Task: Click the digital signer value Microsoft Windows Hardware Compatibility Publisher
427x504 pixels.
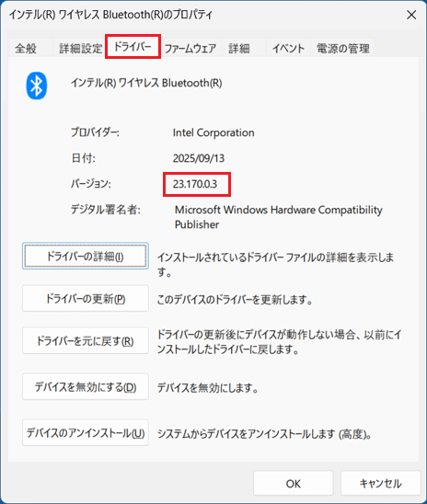Action: (279, 217)
